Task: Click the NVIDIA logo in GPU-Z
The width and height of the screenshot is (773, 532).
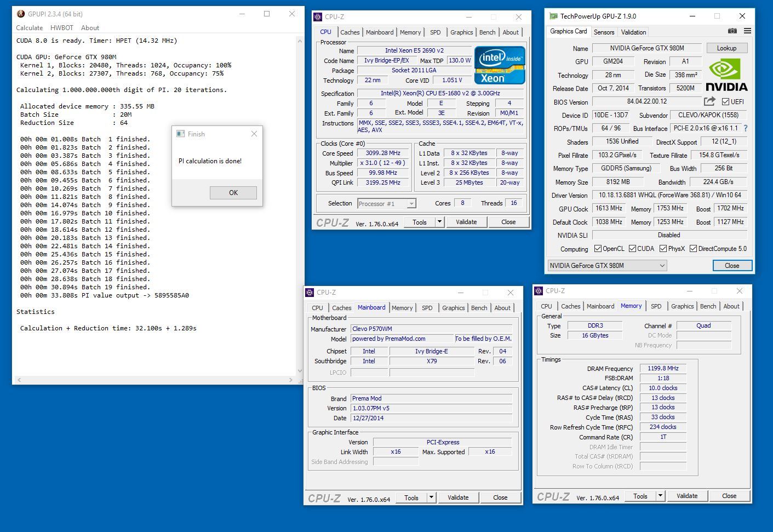Action: tap(726, 75)
